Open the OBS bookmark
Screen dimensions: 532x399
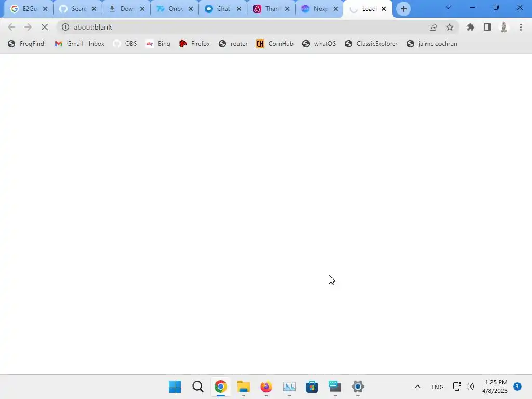[125, 44]
